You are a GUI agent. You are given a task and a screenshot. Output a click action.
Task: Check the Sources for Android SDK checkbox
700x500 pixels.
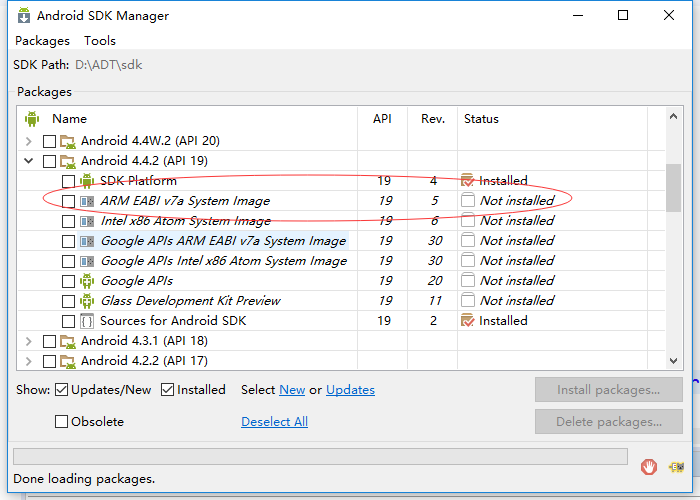[68, 321]
